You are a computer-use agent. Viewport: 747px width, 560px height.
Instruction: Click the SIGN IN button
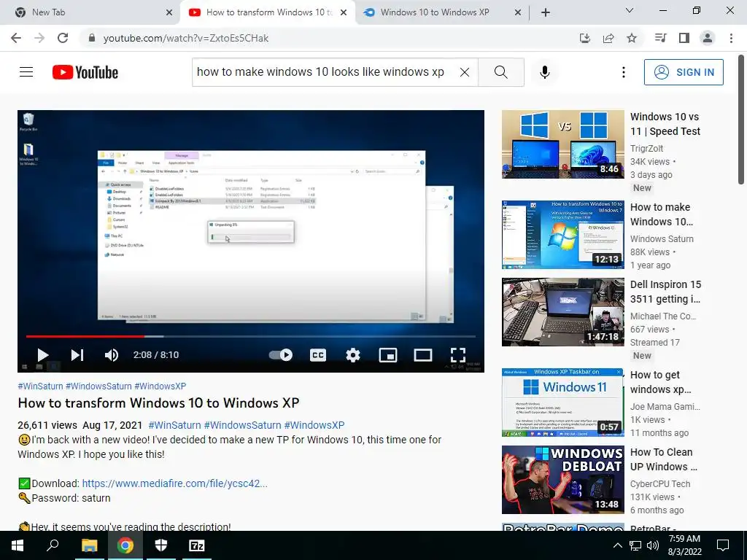tap(684, 72)
